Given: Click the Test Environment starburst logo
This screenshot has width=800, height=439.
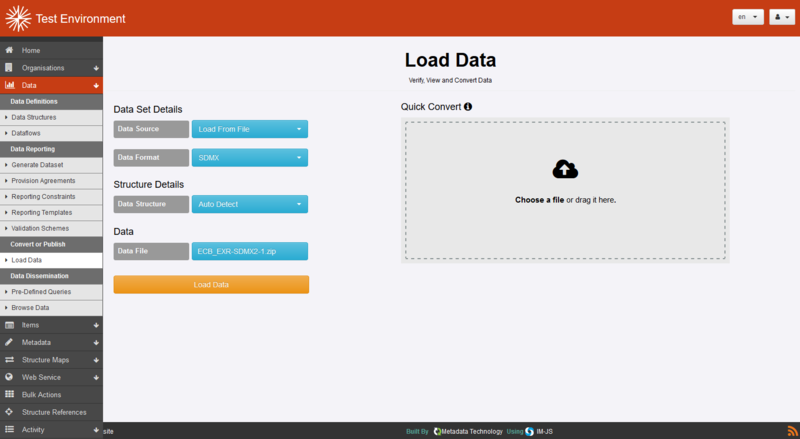Looking at the screenshot, I should tap(18, 18).
